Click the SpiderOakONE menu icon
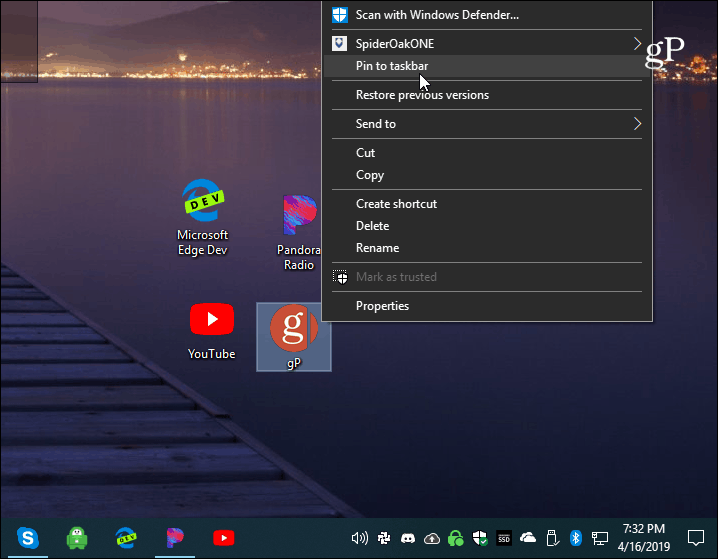718x559 pixels. [x=339, y=43]
